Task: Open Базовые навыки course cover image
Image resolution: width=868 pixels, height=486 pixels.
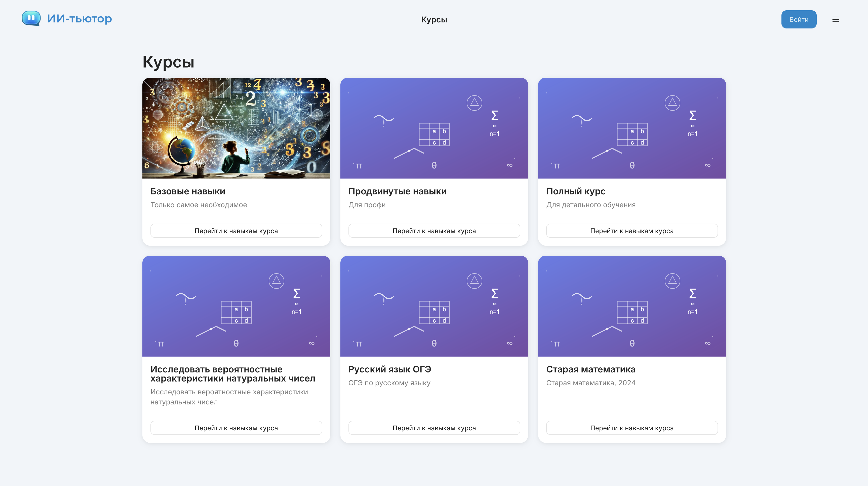Action: (x=236, y=128)
